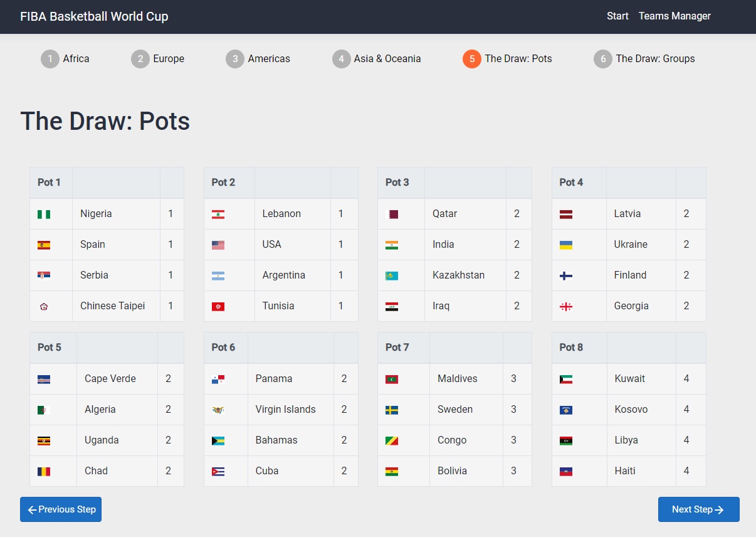Click the Spain flag icon
Image resolution: width=756 pixels, height=537 pixels.
pyautogui.click(x=44, y=245)
